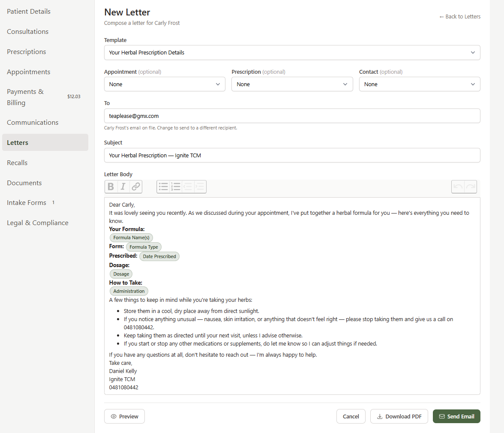Open the Template dropdown
The width and height of the screenshot is (504, 433).
[x=292, y=52]
